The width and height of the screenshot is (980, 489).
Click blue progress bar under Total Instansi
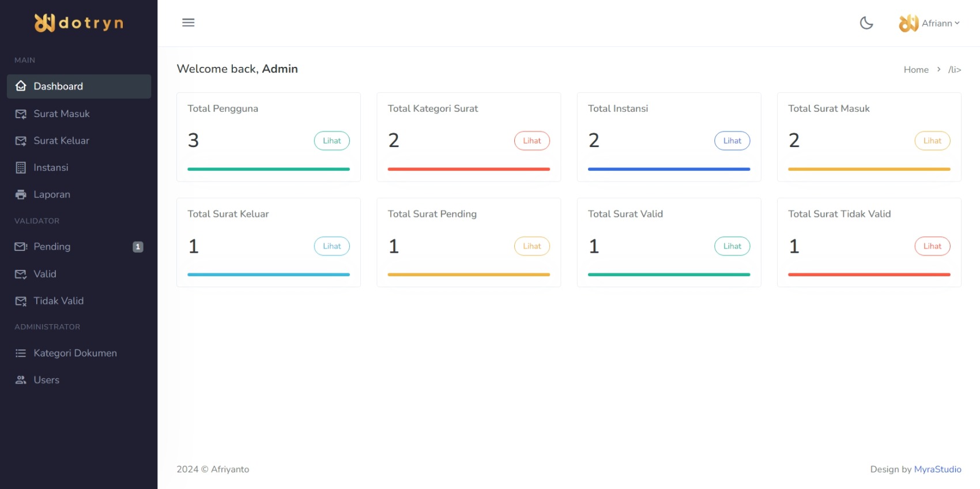click(669, 169)
